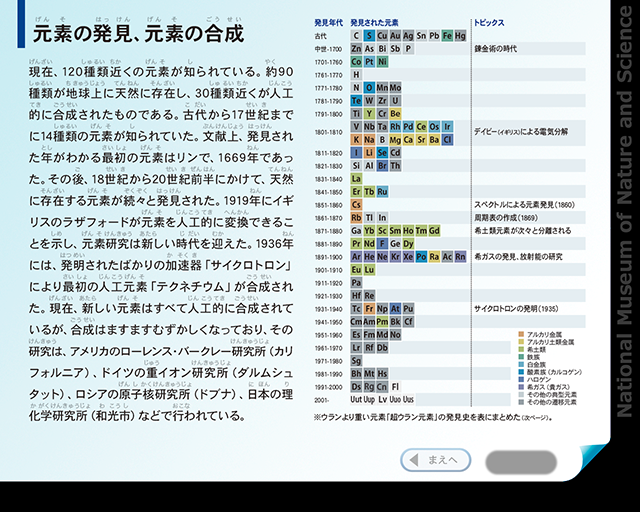Select the blue F fluorine cell

(382, 244)
